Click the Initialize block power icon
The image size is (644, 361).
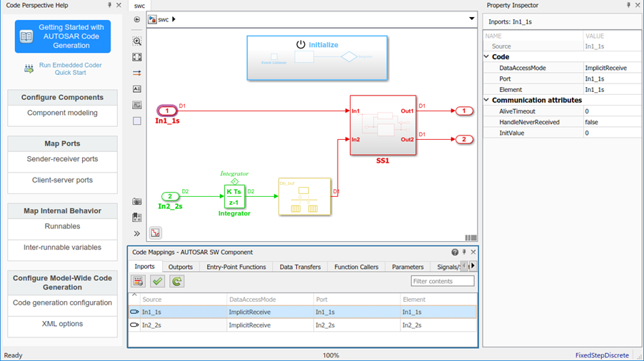point(301,44)
